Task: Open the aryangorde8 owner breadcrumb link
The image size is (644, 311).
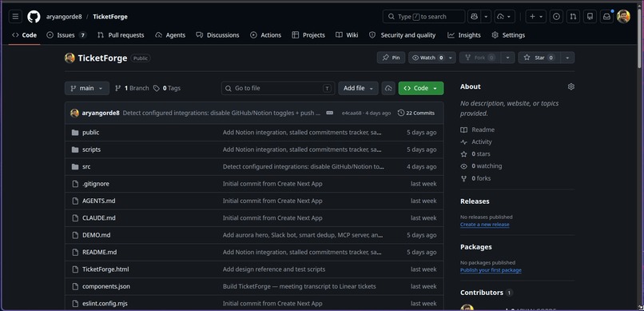Action: pyautogui.click(x=64, y=17)
